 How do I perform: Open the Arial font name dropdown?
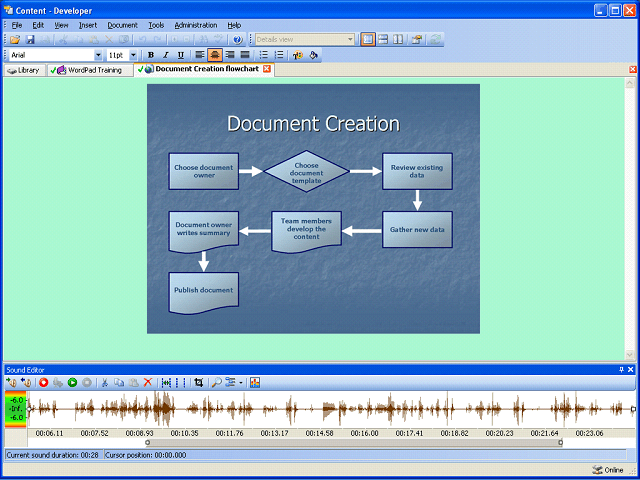pyautogui.click(x=98, y=55)
